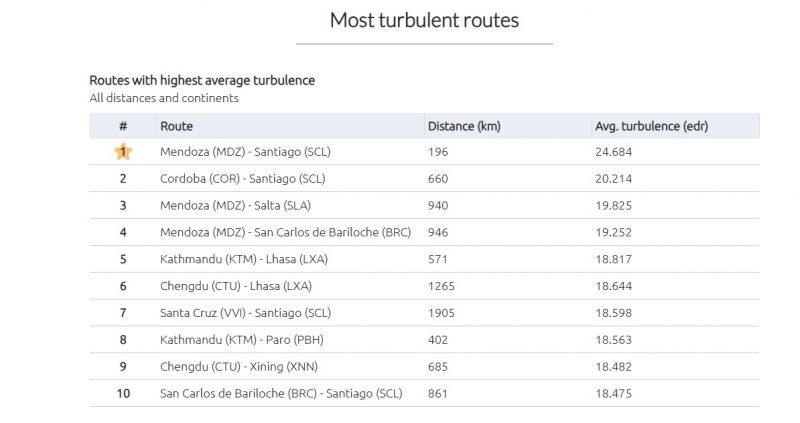This screenshot has width=800, height=423.
Task: Click rank number 10 in the table
Action: (x=123, y=393)
